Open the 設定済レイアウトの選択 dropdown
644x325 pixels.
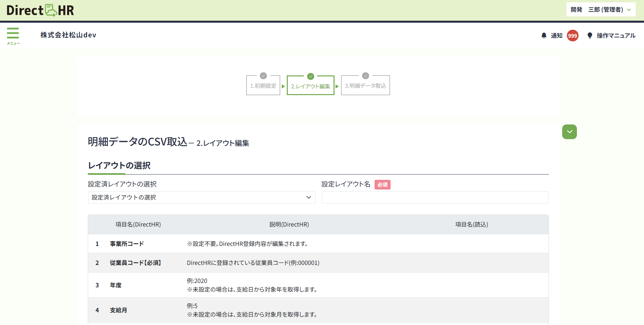coord(201,198)
